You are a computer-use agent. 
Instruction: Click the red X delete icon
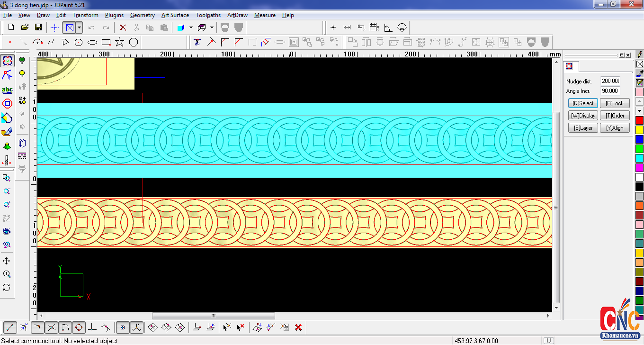[x=123, y=27]
